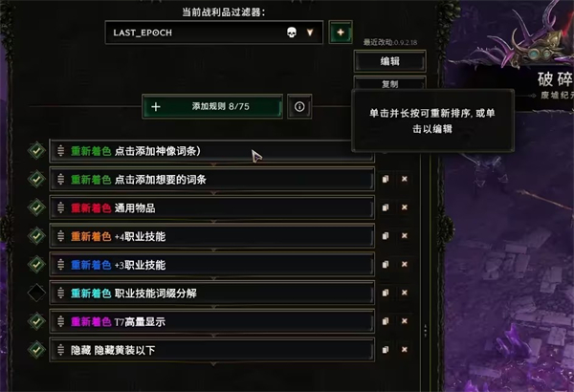The height and width of the screenshot is (392, 574).
Task: Delete the 点击添加想要的词条 rule
Action: tap(405, 179)
